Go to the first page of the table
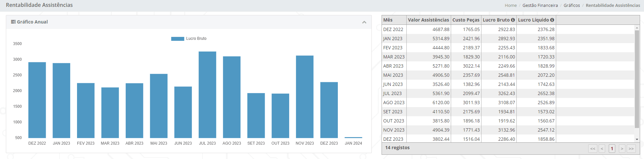Viewport: 644px width, 159px height. (x=593, y=149)
